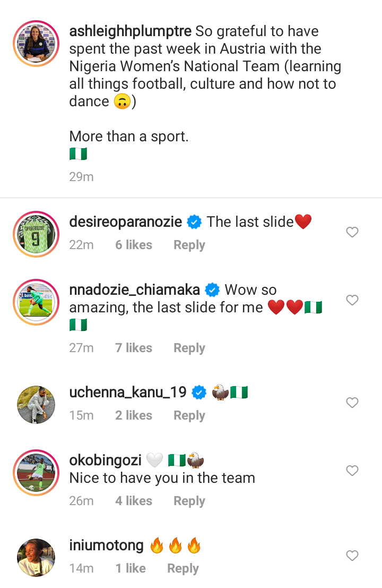Viewport: 382px width, 588px height.
Task: View okobingozi's profile picture story
Action: coord(36,473)
